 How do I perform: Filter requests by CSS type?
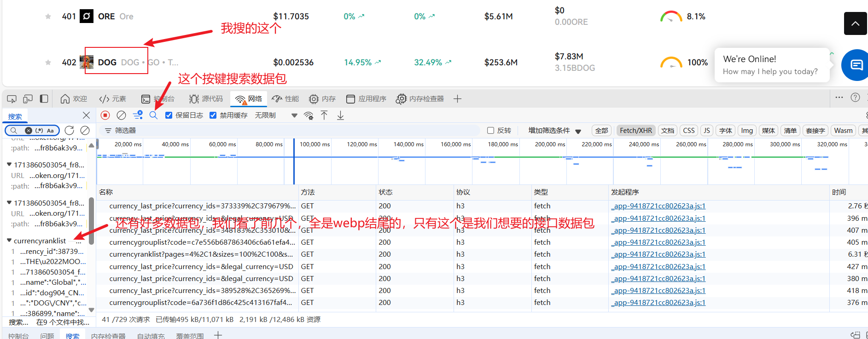coord(688,131)
